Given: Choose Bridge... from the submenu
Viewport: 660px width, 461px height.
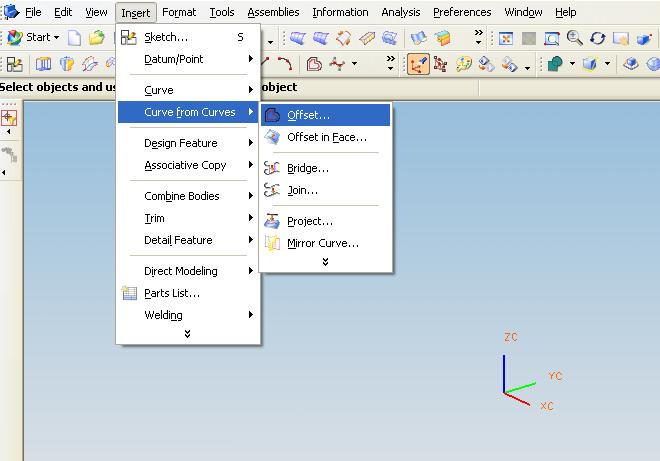Looking at the screenshot, I should pyautogui.click(x=325, y=168).
